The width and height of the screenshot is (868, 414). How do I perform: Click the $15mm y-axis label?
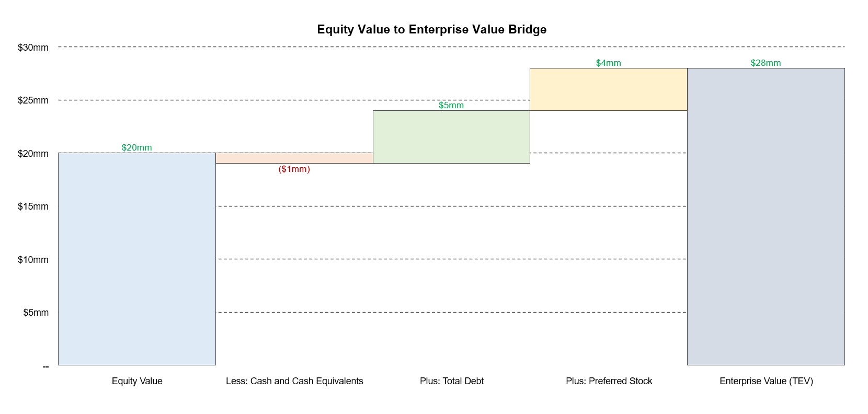point(33,206)
